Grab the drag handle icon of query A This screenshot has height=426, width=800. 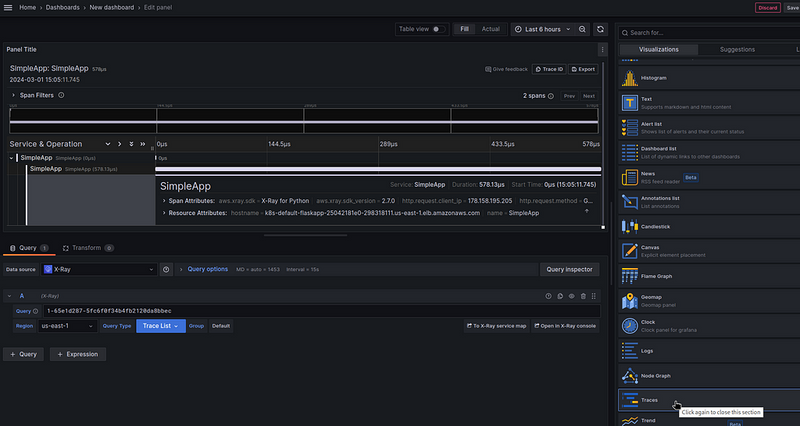coord(593,296)
